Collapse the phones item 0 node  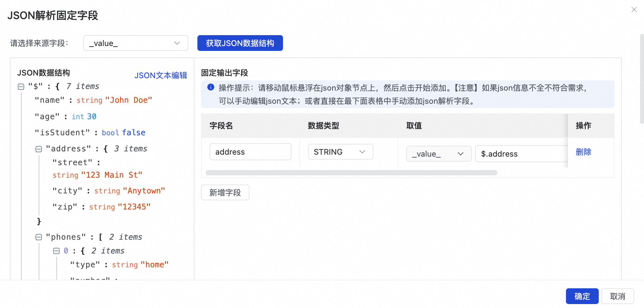pos(56,251)
